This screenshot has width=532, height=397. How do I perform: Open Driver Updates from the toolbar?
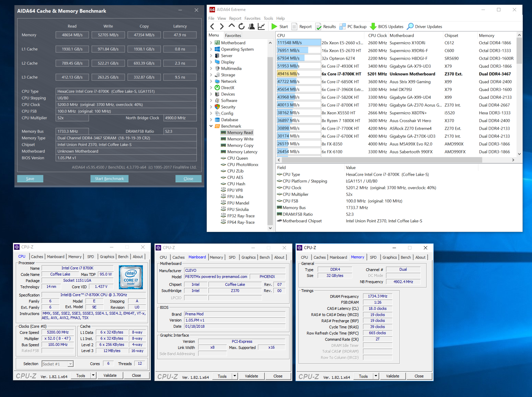tap(425, 26)
